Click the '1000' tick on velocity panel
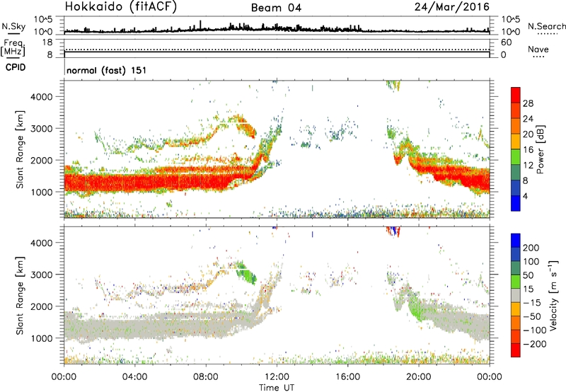Viewport: 566px width, 392px height. click(x=41, y=338)
